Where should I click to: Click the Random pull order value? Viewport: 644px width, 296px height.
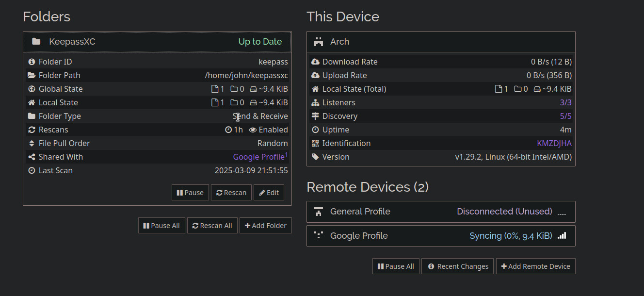pyautogui.click(x=273, y=144)
